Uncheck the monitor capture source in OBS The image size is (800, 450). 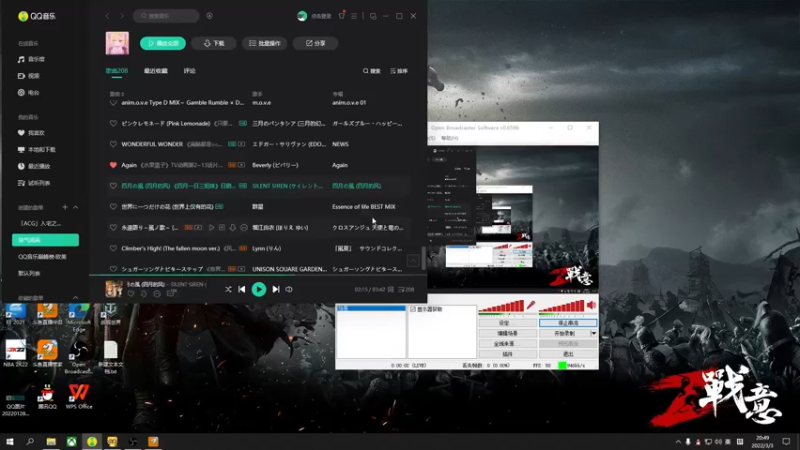pos(413,309)
